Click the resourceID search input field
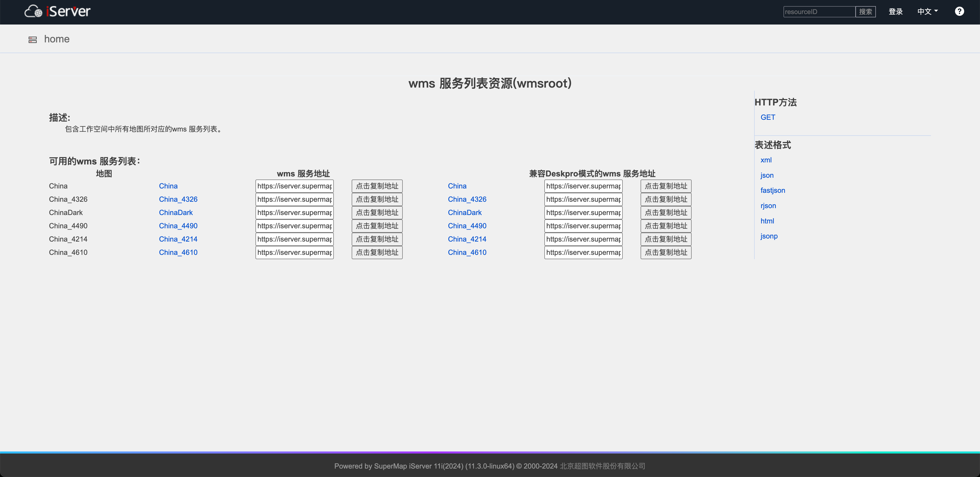 coord(819,11)
